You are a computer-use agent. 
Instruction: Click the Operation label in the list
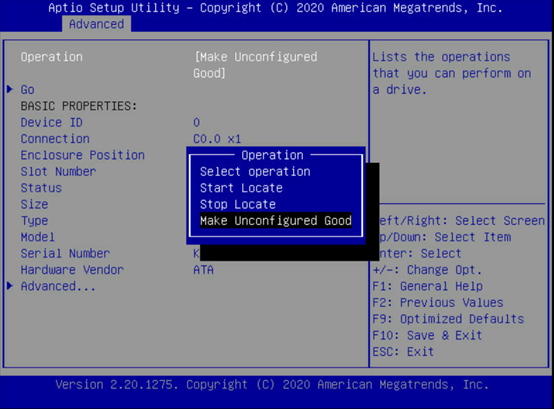(52, 57)
